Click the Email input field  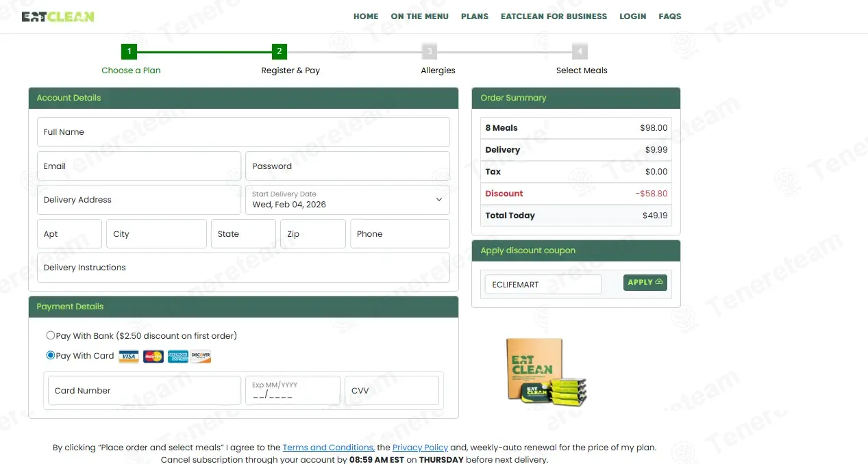(139, 166)
